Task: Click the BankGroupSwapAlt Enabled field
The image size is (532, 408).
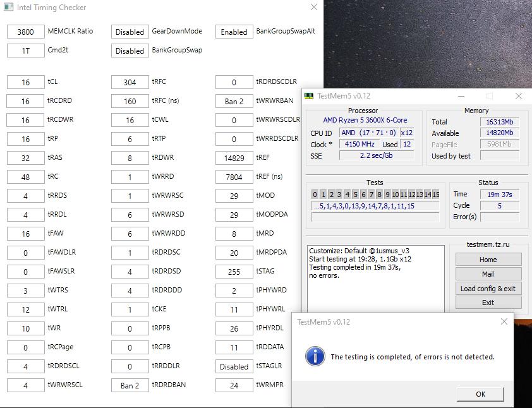Action: [234, 32]
